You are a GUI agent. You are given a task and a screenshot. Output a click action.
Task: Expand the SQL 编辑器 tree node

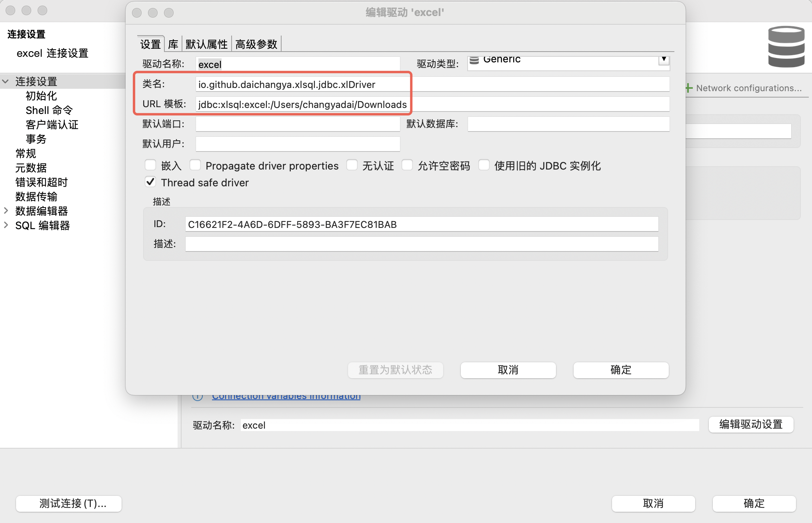click(6, 225)
